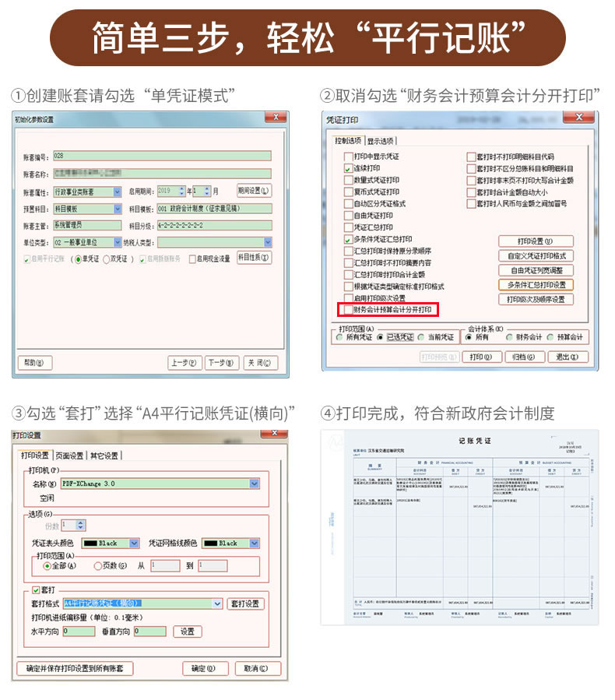
Task: Open the 页面设置 tab
Action: point(69,456)
